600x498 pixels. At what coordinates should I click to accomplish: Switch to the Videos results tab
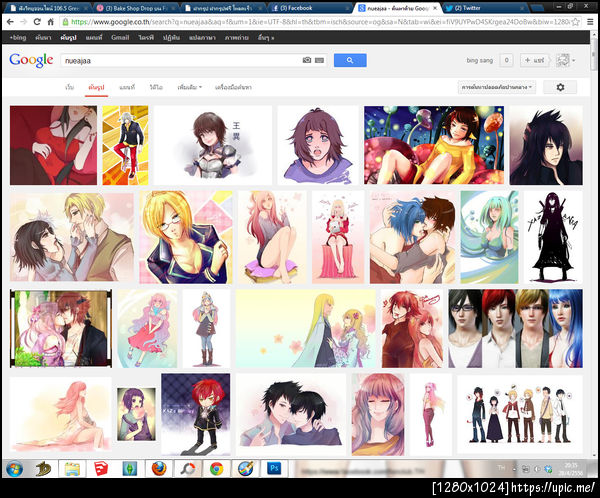[x=156, y=87]
